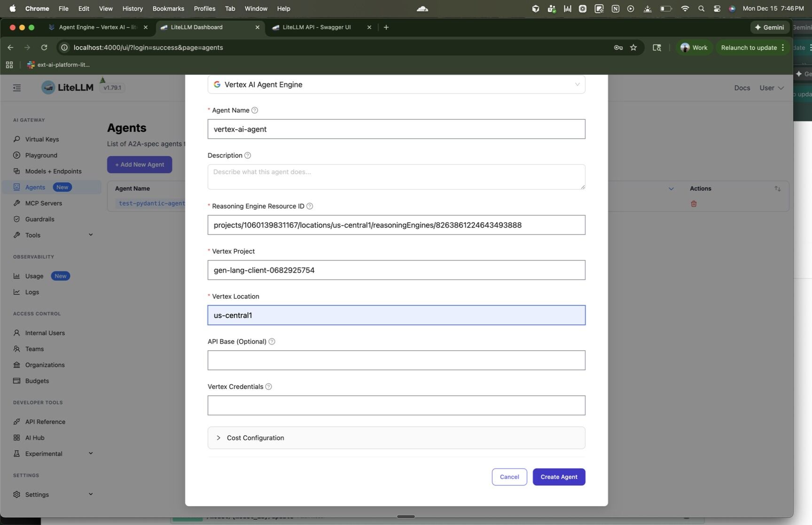Switch to LiteLLM API - Swagger UI tab
This screenshot has width=812, height=525.
coord(322,27)
